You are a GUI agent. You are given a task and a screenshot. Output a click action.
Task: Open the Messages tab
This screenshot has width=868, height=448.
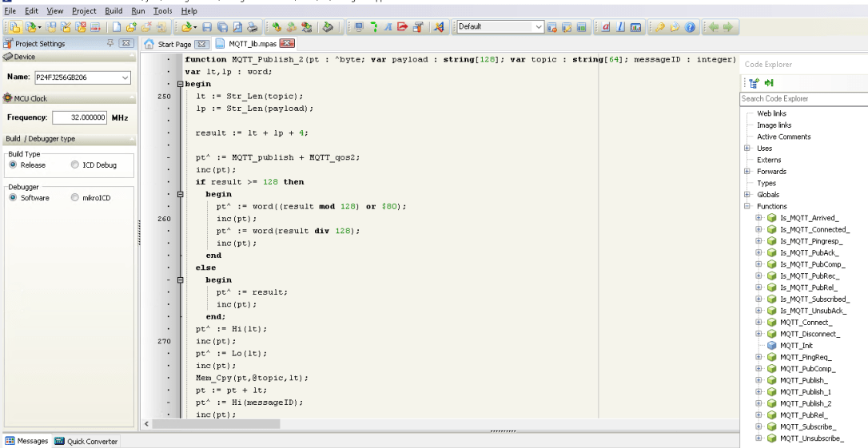pyautogui.click(x=26, y=442)
